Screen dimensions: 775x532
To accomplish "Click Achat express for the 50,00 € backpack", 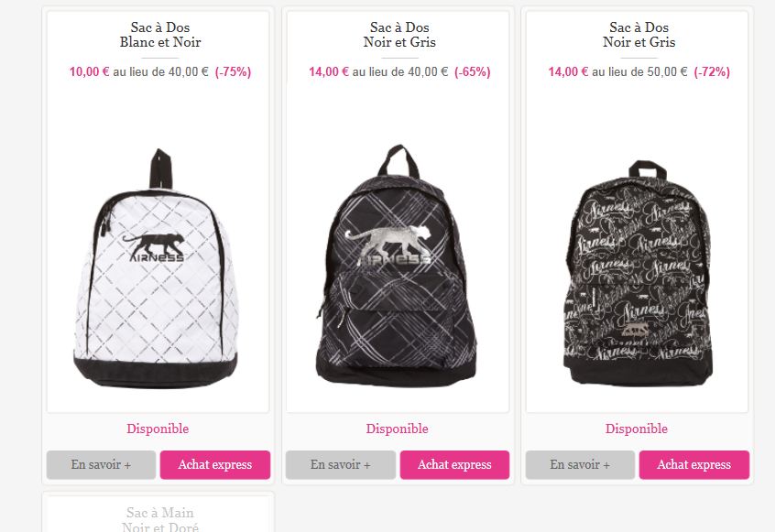I will click(694, 464).
